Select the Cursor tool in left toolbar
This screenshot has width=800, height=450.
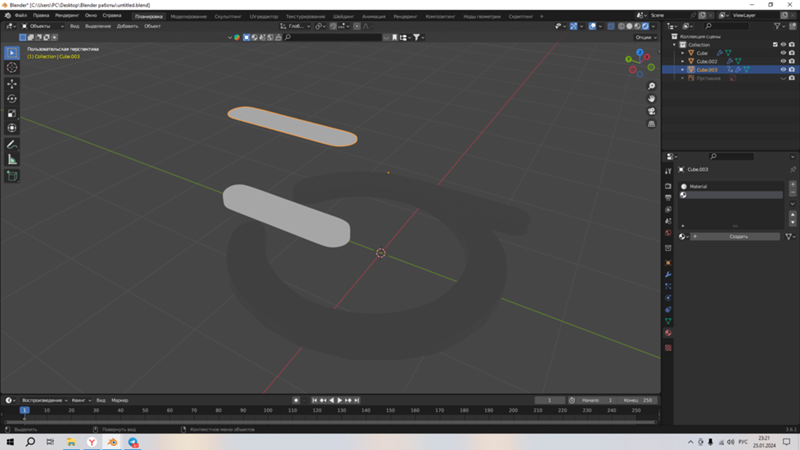(x=12, y=68)
